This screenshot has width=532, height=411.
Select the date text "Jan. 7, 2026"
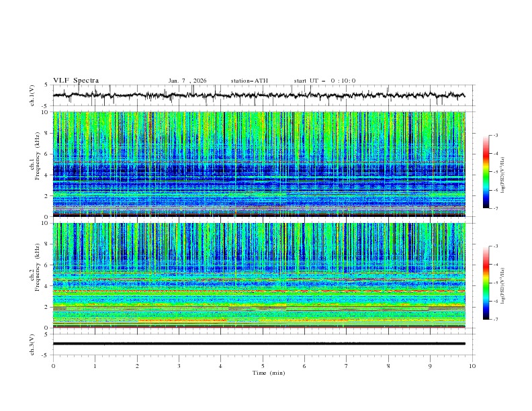pyautogui.click(x=187, y=81)
